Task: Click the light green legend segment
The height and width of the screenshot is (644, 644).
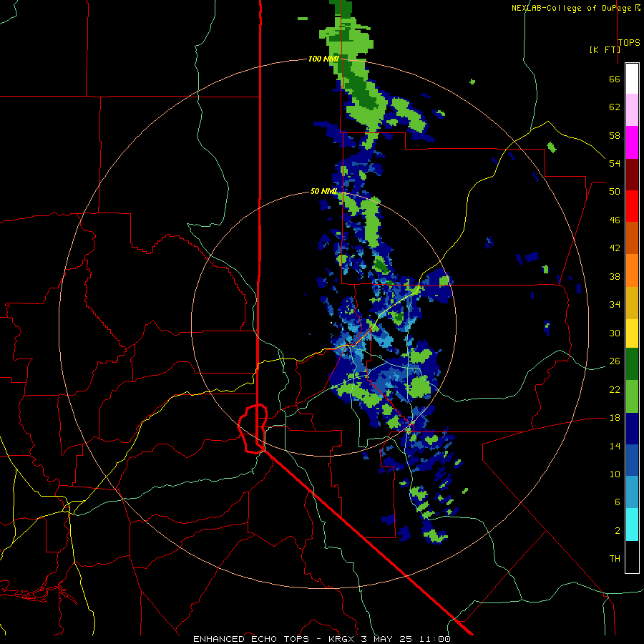Action: pos(632,396)
